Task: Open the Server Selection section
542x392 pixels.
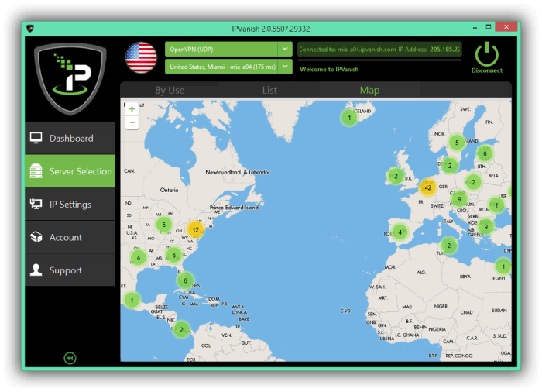Action: (70, 171)
